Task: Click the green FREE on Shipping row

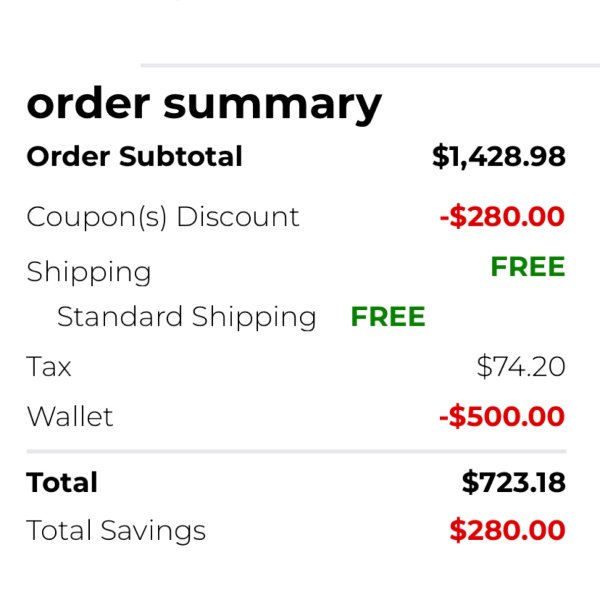Action: click(x=528, y=266)
